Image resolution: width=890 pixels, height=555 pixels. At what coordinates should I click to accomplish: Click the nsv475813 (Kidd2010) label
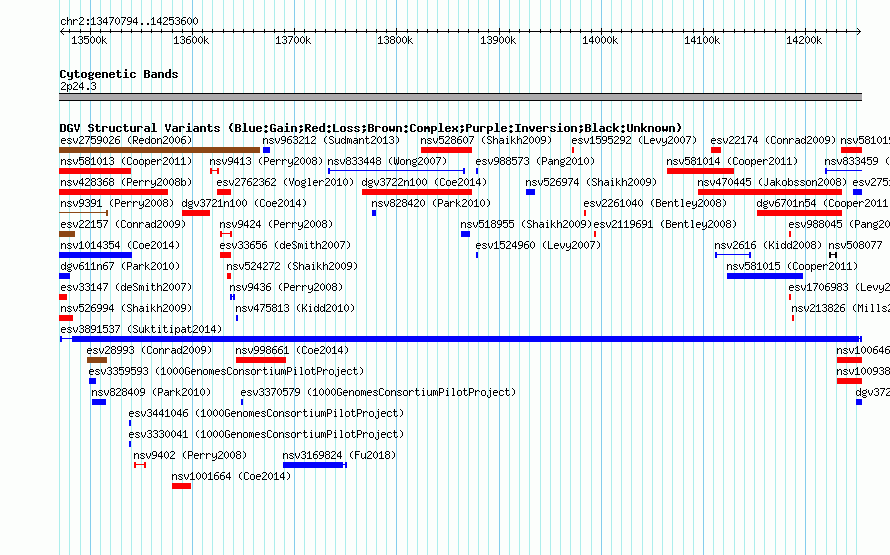295,308
